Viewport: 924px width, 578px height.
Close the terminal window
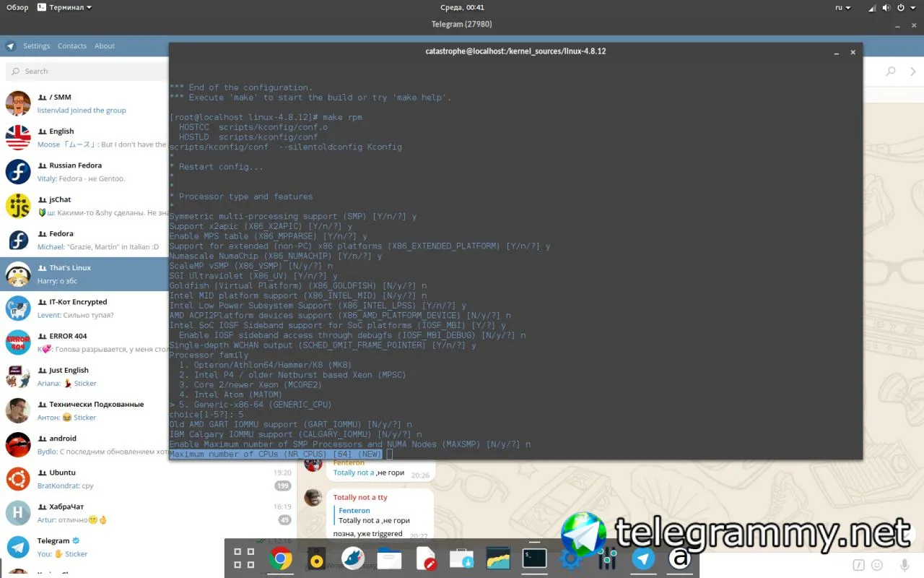[853, 52]
